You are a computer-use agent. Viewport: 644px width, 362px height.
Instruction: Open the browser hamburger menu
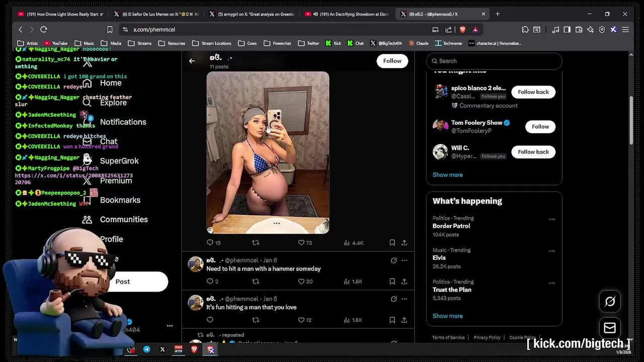point(625,30)
